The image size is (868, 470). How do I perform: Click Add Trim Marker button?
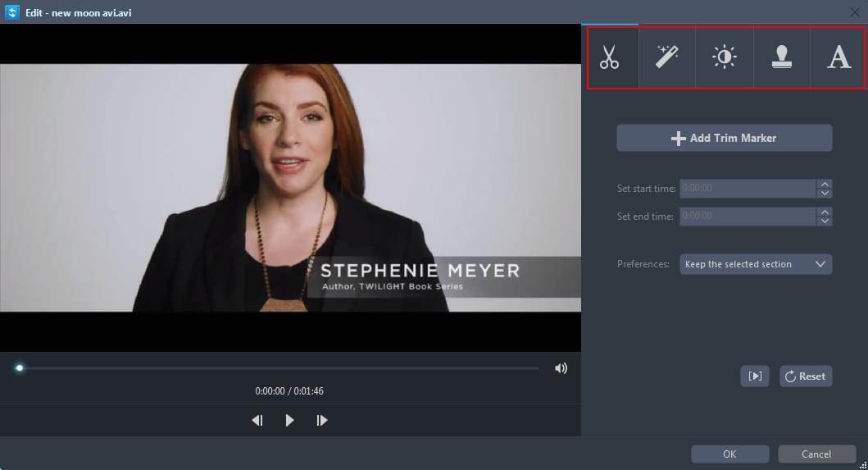pyautogui.click(x=724, y=138)
